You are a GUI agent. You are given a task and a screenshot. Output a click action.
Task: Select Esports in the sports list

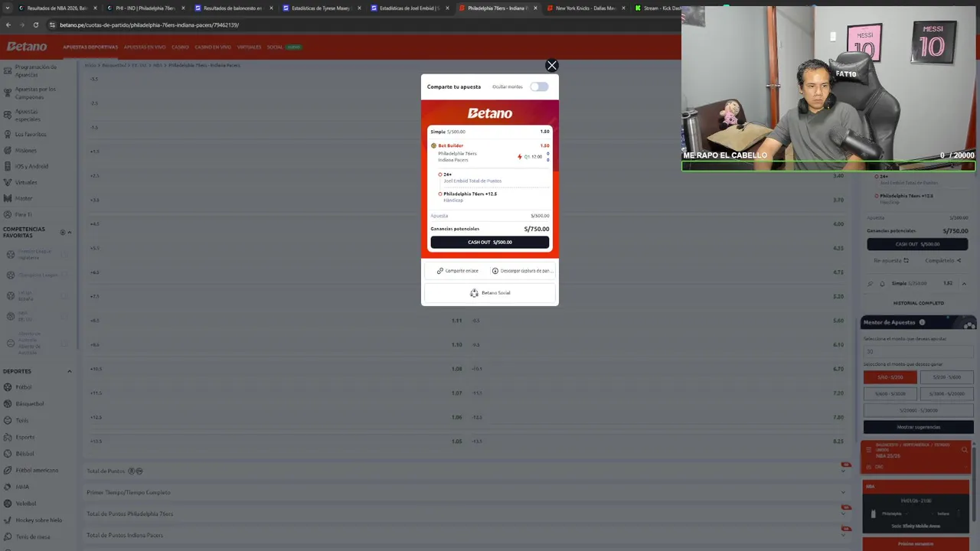[24, 437]
